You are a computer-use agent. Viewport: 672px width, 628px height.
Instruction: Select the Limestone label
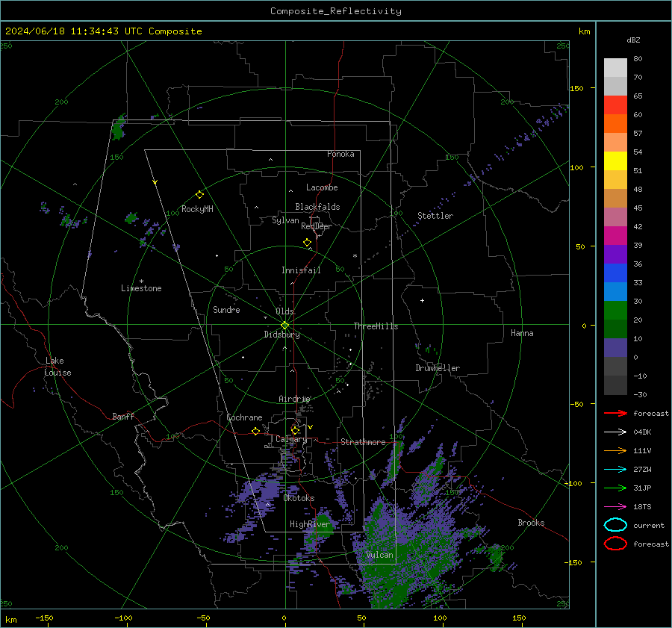coord(141,288)
